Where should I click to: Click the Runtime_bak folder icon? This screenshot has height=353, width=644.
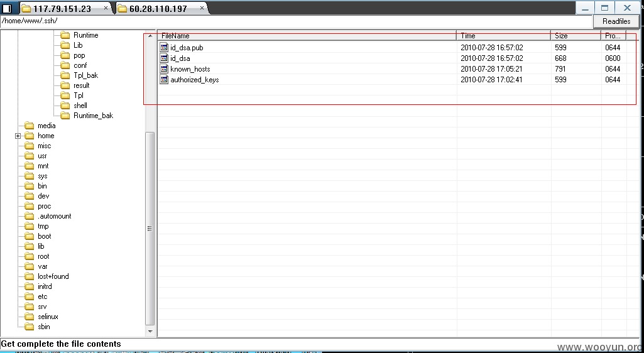point(65,116)
